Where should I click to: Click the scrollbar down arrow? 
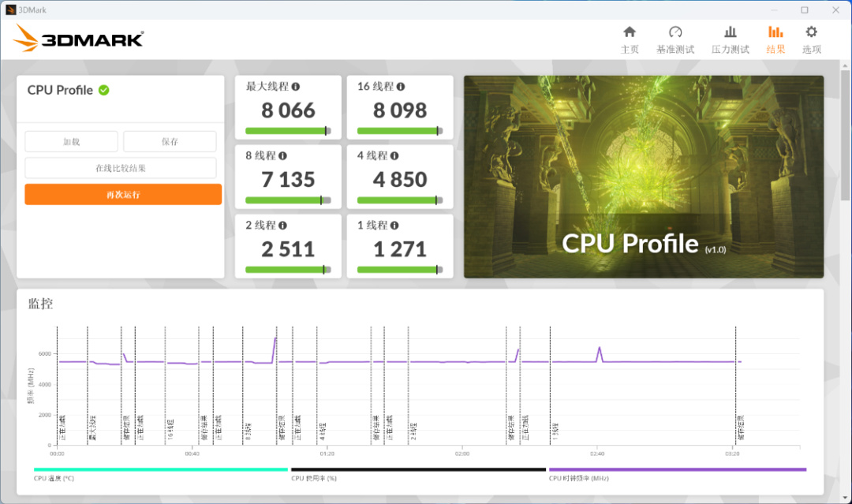(846, 498)
